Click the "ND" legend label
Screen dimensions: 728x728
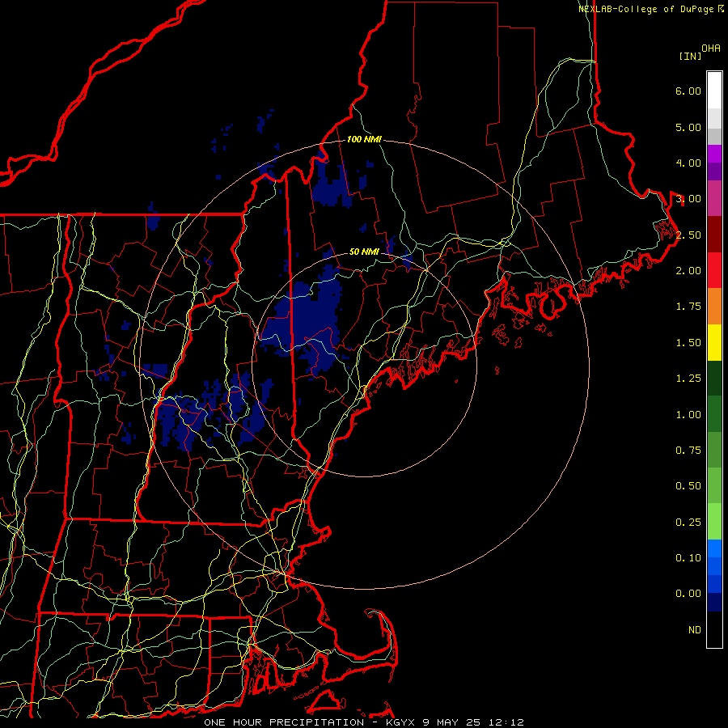(695, 630)
